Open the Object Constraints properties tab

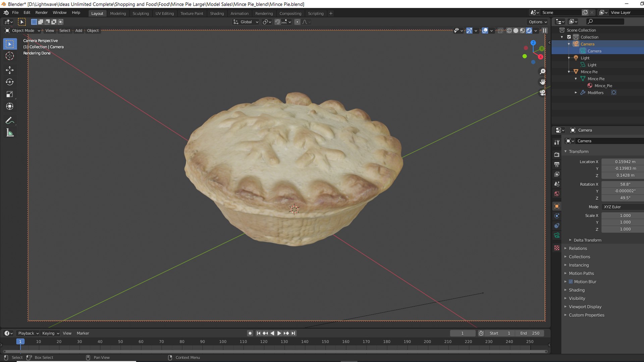click(557, 226)
